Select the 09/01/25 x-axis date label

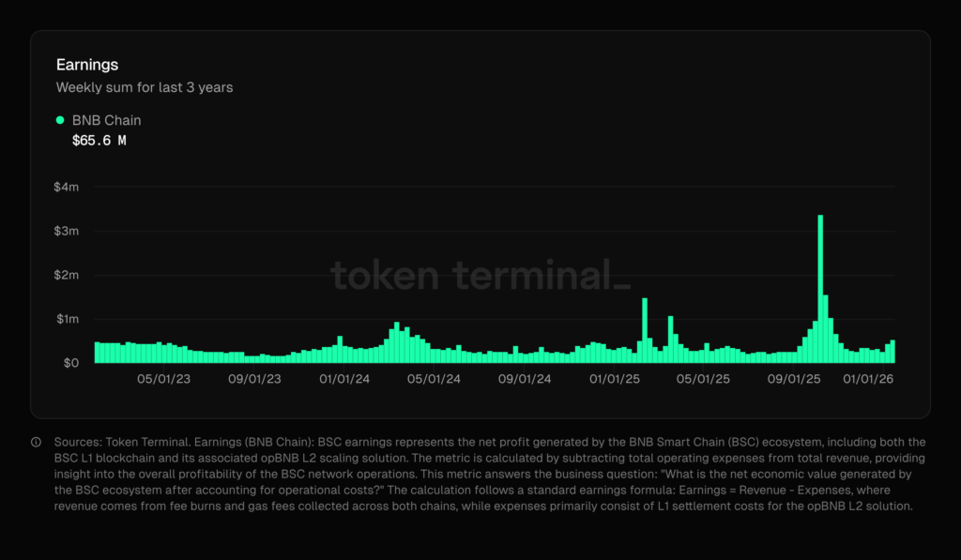click(x=794, y=379)
